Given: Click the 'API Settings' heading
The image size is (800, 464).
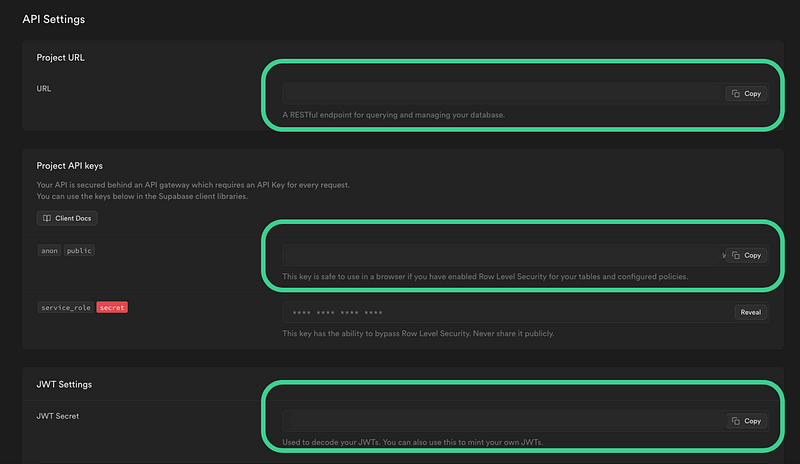Looking at the screenshot, I should point(54,19).
